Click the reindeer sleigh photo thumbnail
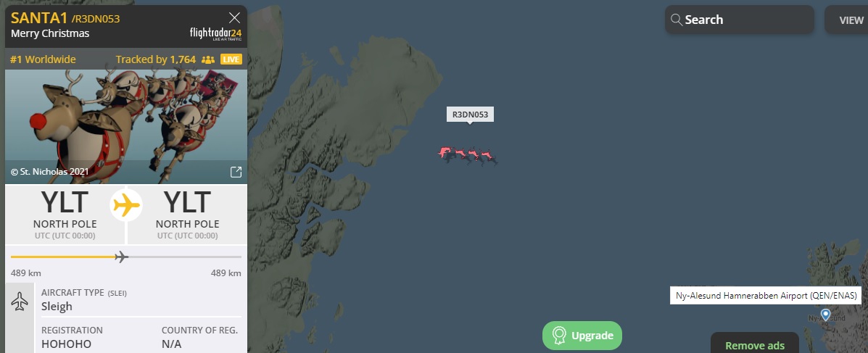868x353 pixels. click(126, 127)
